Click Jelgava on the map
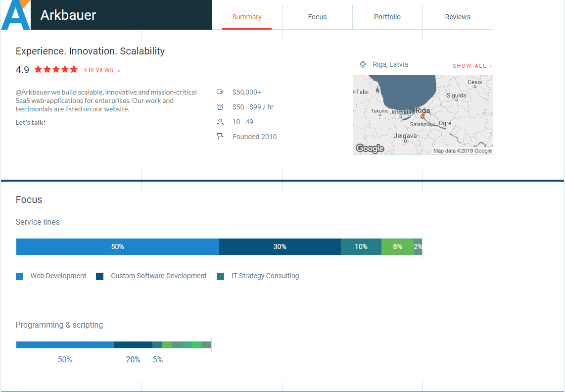565x392 pixels. click(x=405, y=136)
